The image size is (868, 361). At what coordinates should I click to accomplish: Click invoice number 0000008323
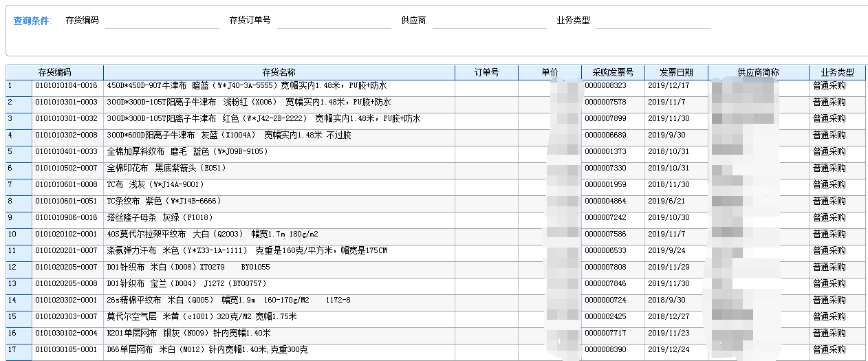[605, 86]
